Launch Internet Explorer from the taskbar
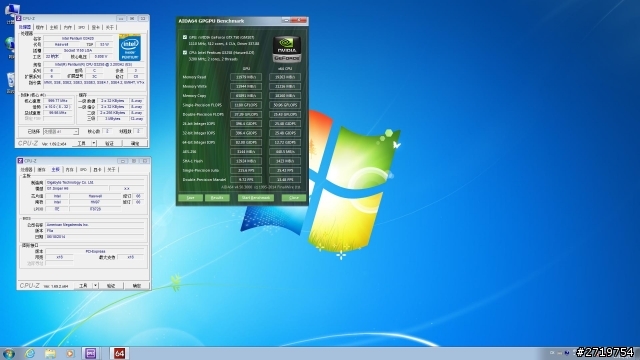The height and width of the screenshot is (360, 640). [x=29, y=353]
